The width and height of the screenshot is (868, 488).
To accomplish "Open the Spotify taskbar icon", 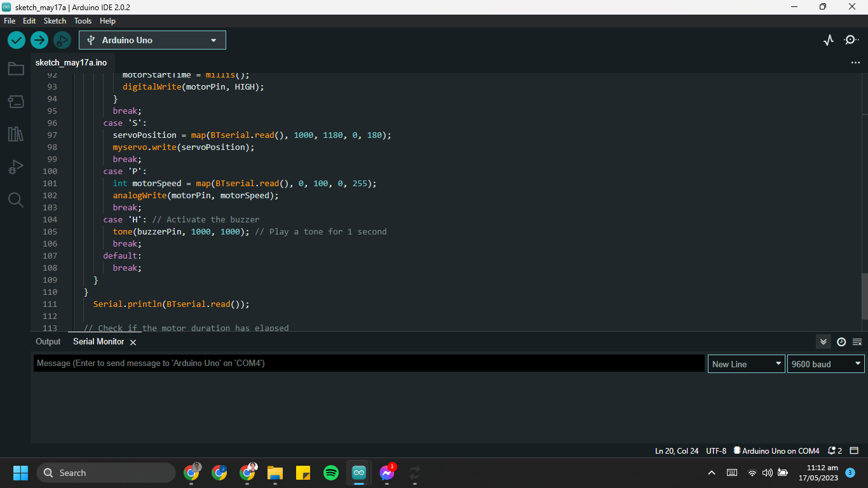I will pyautogui.click(x=331, y=473).
